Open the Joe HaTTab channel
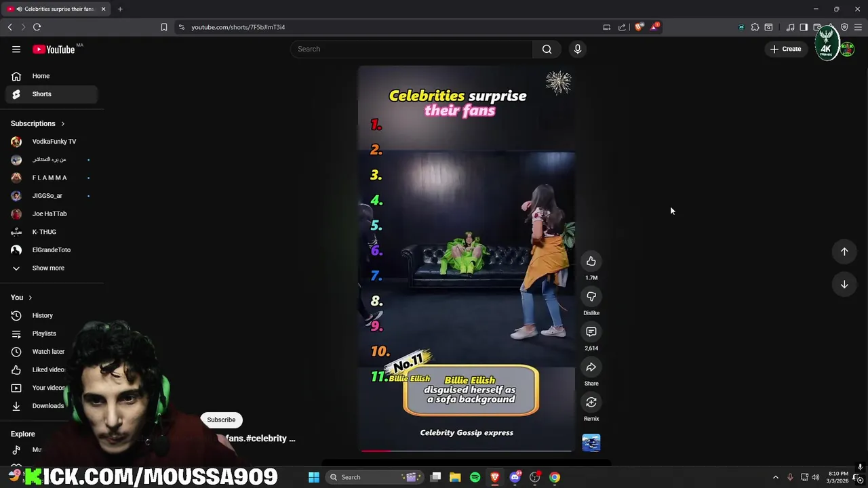868x488 pixels. coord(52,213)
